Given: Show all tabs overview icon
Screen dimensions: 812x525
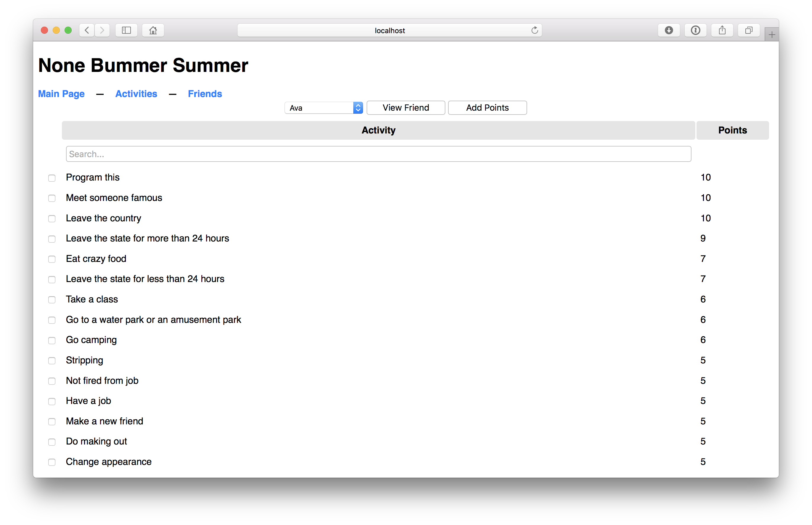Looking at the screenshot, I should coord(749,30).
